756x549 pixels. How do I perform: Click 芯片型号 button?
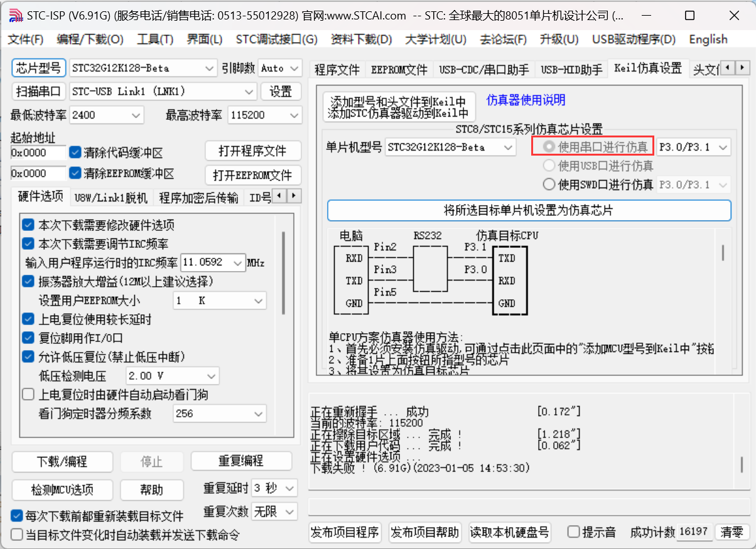[x=39, y=68]
